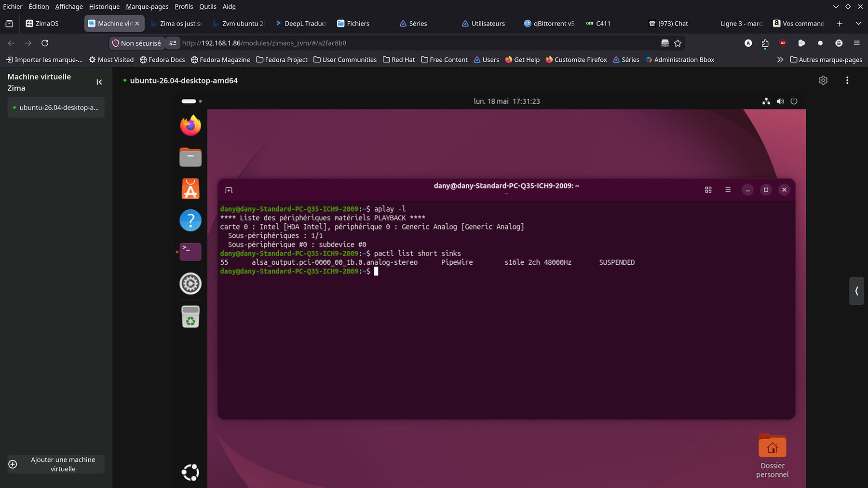Open the Ubuntu clock showing lun. 18 mai
The height and width of the screenshot is (488, 868).
(x=507, y=101)
